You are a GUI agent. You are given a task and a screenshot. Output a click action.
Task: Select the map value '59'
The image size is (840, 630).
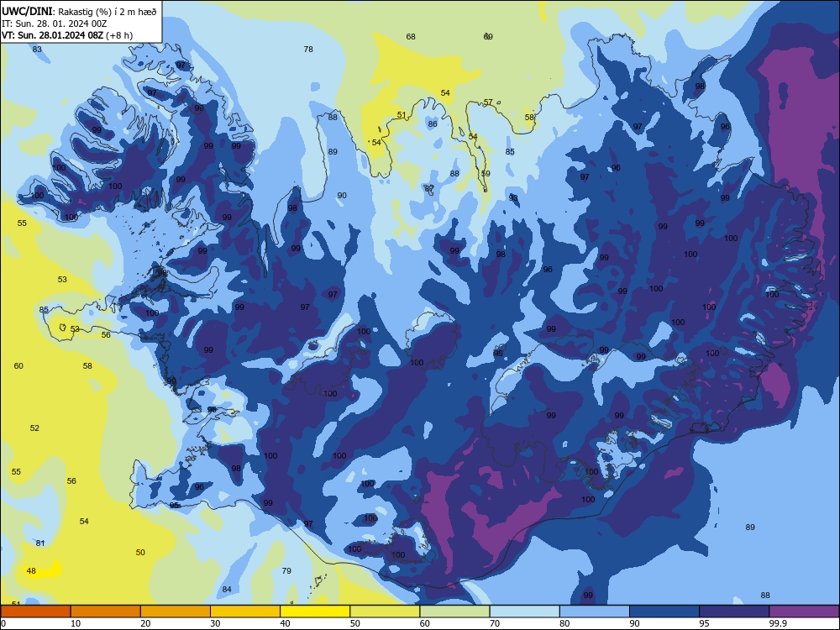486,174
